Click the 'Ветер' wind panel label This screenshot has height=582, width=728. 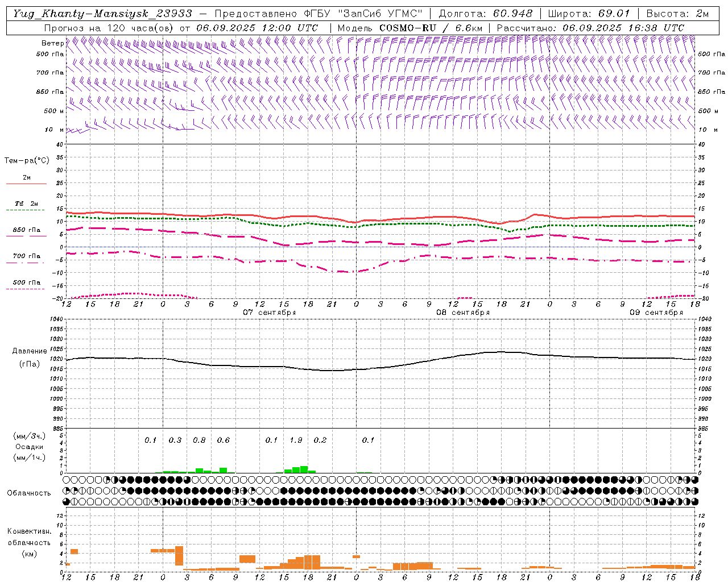[x=52, y=43]
